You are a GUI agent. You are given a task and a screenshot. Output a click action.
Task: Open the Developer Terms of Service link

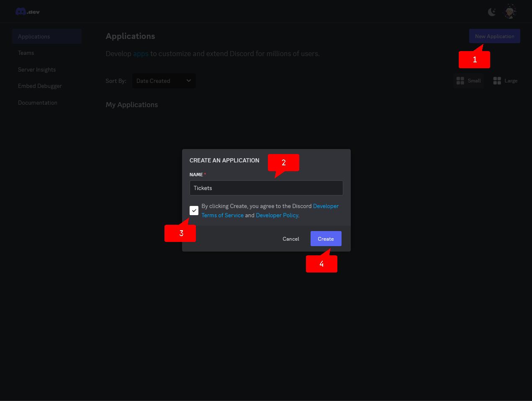pos(222,215)
